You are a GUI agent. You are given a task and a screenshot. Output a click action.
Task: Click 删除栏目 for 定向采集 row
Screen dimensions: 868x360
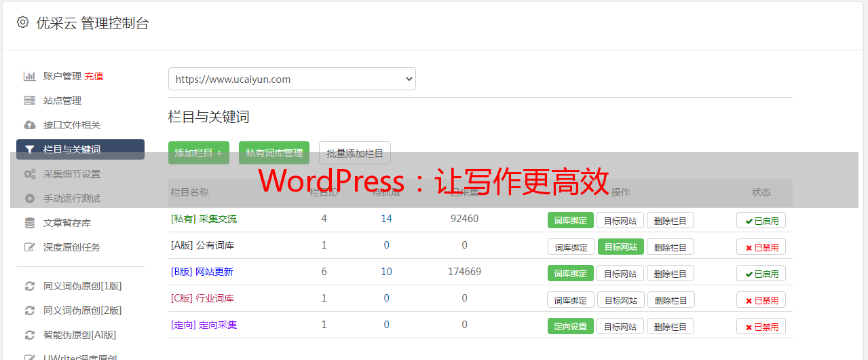671,326
